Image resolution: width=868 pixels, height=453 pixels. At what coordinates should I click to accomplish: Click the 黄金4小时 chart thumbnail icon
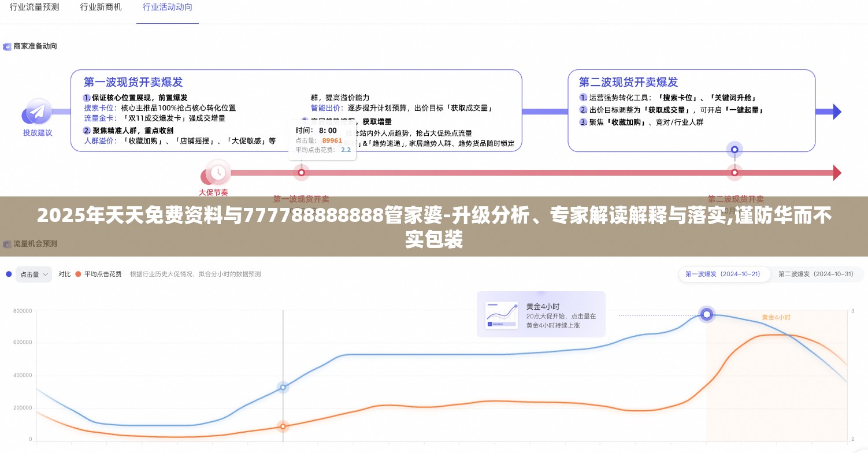(x=502, y=314)
